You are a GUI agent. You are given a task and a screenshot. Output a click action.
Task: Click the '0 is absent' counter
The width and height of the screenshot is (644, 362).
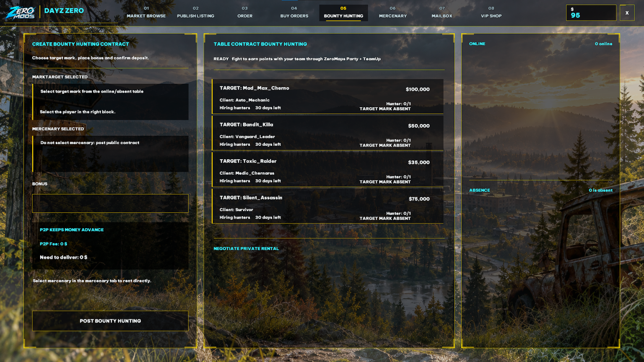600,190
